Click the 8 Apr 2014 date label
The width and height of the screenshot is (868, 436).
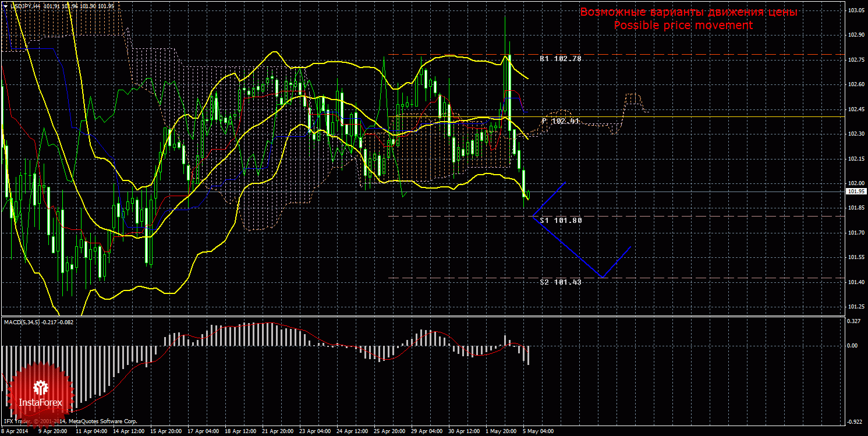(15, 431)
